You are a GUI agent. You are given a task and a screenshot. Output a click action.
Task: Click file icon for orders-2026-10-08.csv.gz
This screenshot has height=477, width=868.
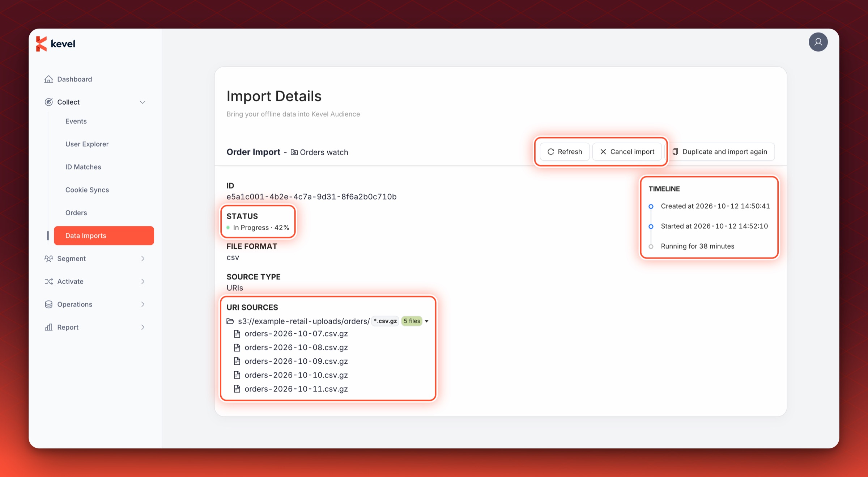pyautogui.click(x=237, y=347)
